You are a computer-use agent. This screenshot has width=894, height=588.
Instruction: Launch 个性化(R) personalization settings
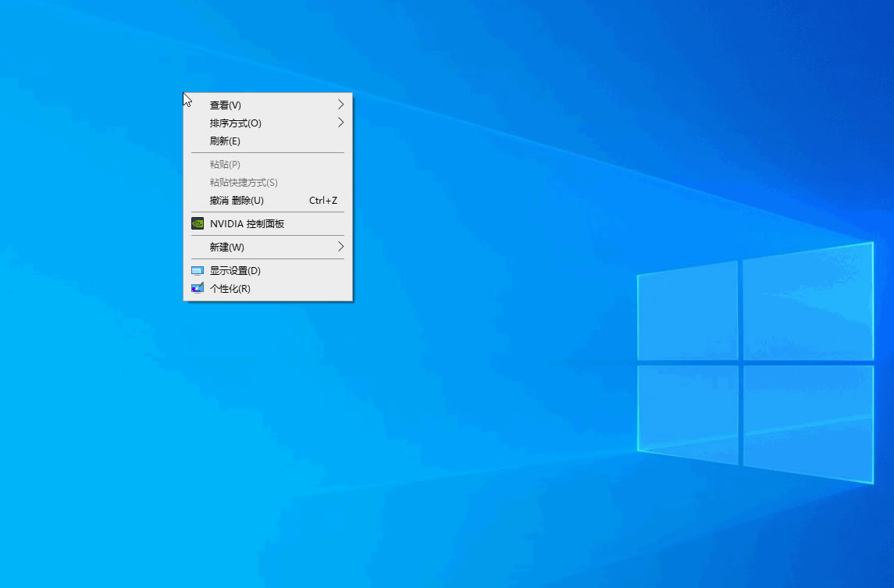click(x=230, y=289)
